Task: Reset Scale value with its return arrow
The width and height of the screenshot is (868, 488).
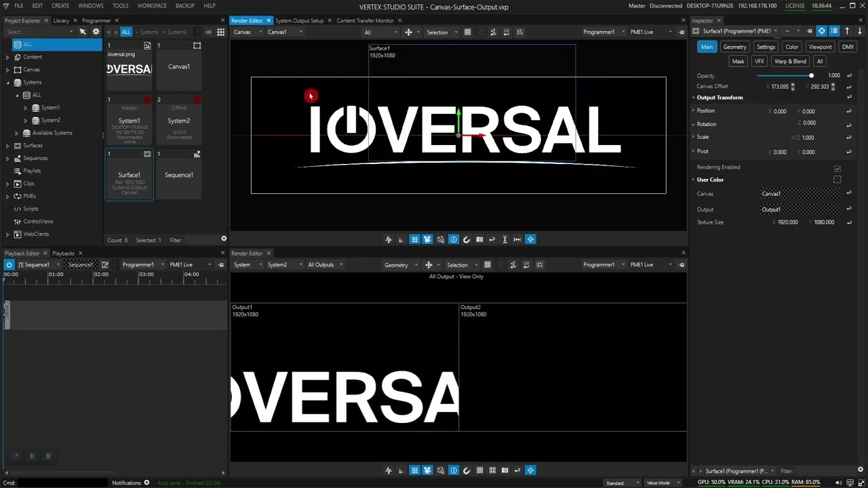Action: point(849,138)
